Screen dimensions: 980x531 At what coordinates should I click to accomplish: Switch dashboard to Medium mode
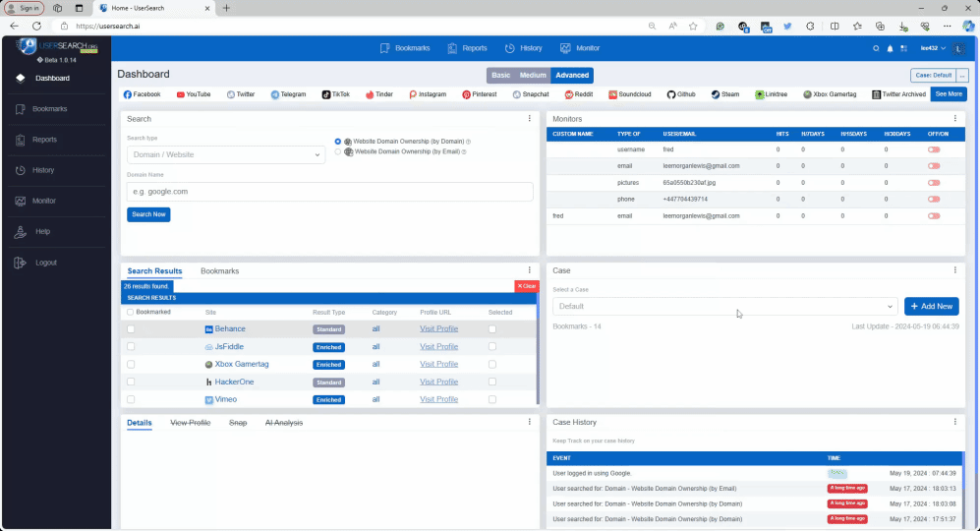coord(533,76)
